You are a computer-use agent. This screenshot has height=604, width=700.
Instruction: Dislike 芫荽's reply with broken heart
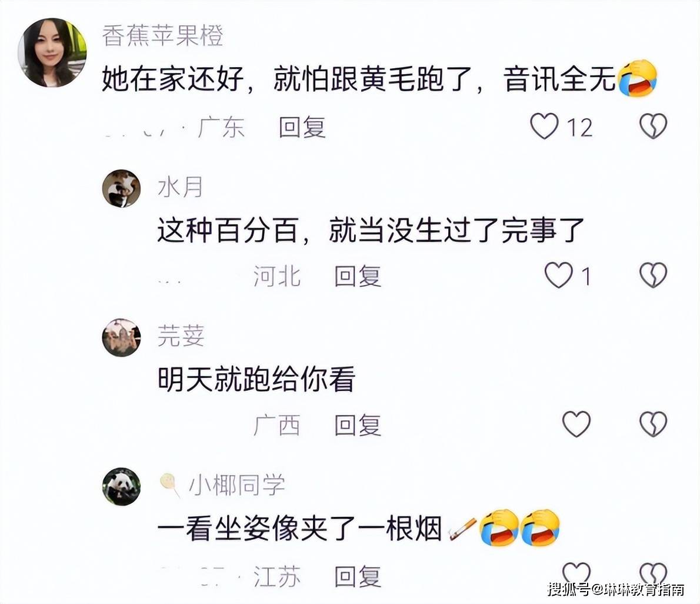pyautogui.click(x=653, y=423)
